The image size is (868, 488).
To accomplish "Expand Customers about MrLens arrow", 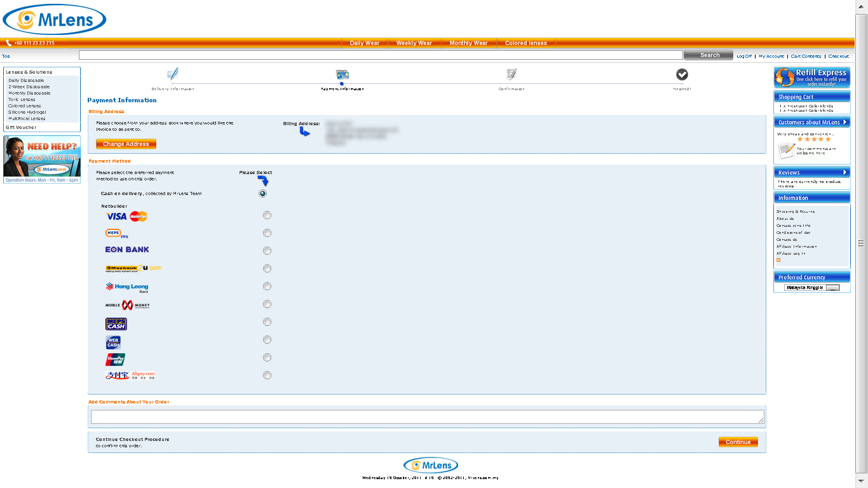I will pos(845,122).
